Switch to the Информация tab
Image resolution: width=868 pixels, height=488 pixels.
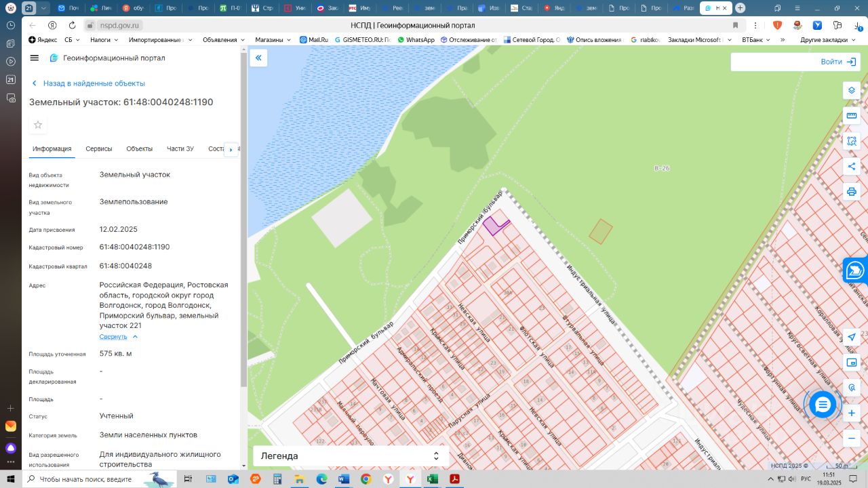pyautogui.click(x=52, y=149)
